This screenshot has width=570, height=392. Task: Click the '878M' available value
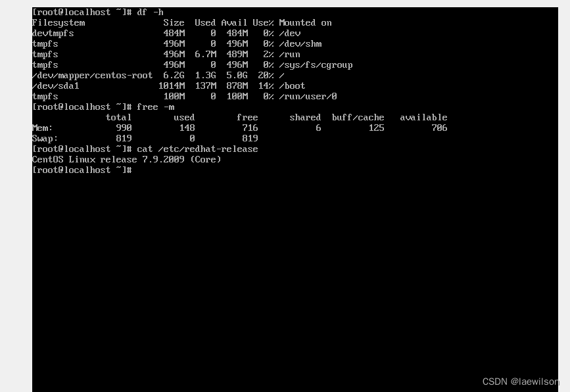tap(237, 86)
